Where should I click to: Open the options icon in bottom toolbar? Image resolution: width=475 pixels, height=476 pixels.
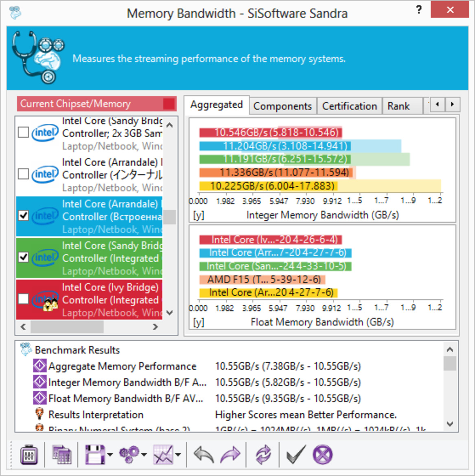click(29, 454)
